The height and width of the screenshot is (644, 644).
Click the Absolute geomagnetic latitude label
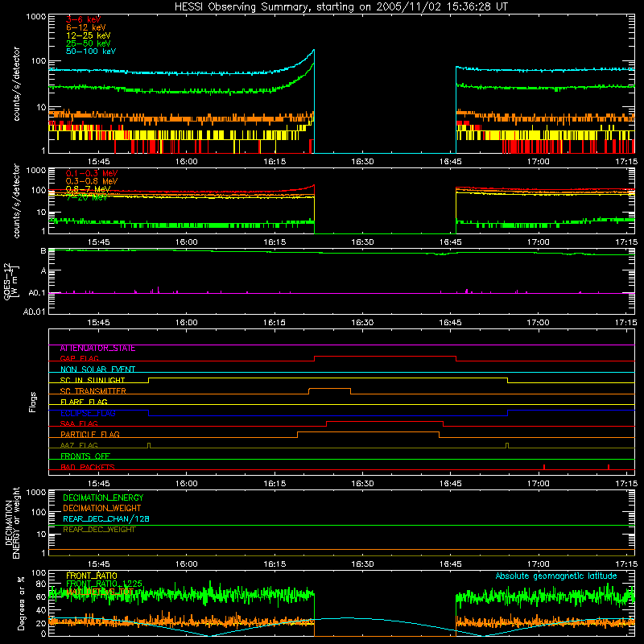click(556, 576)
